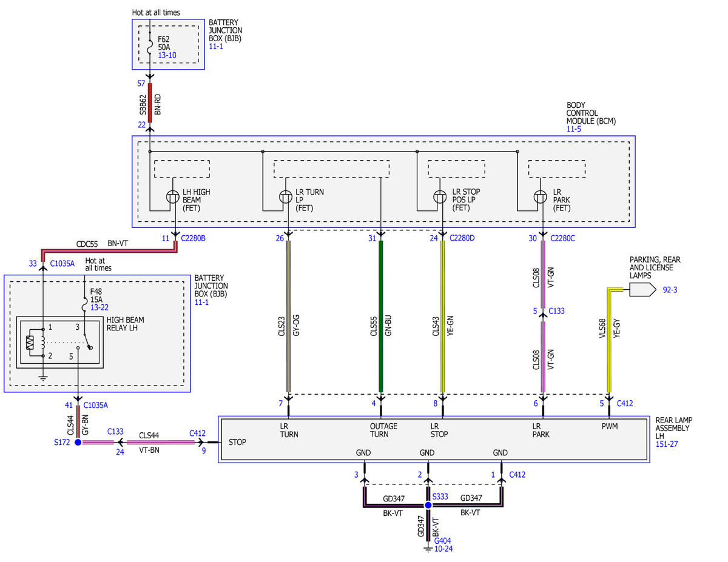Open the C2280C connector link
The height and width of the screenshot is (562, 728).
pos(562,238)
